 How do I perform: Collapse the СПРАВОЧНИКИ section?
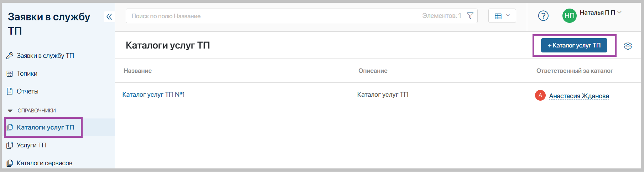click(10, 111)
